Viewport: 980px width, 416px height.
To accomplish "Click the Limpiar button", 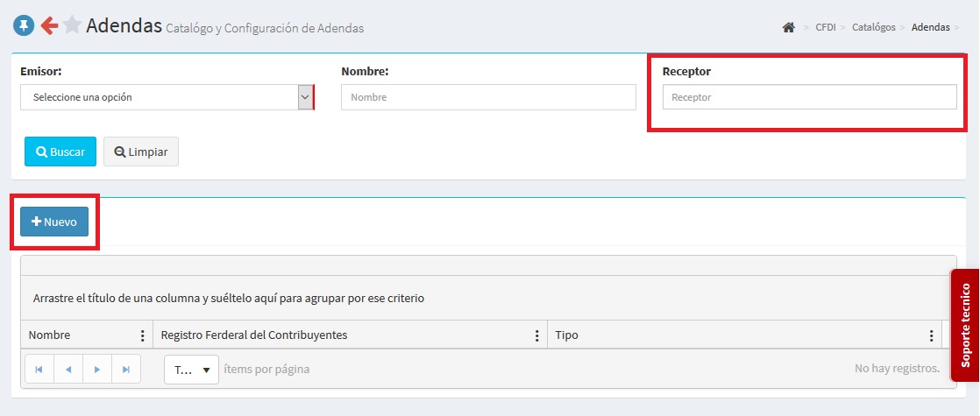I will click(141, 152).
